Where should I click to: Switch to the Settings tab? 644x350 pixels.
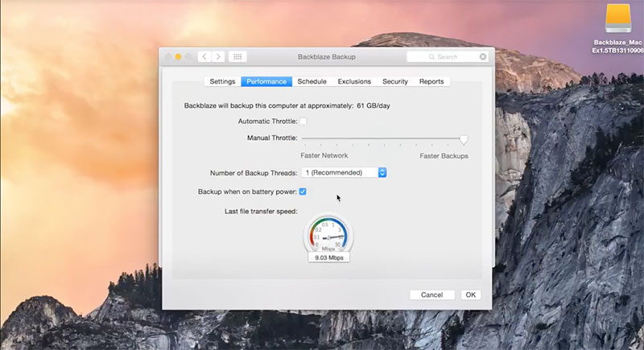point(222,81)
